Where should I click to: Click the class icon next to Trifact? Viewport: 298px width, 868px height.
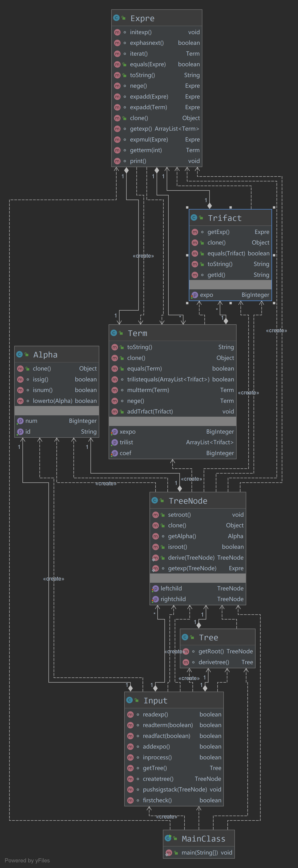pyautogui.click(x=194, y=218)
